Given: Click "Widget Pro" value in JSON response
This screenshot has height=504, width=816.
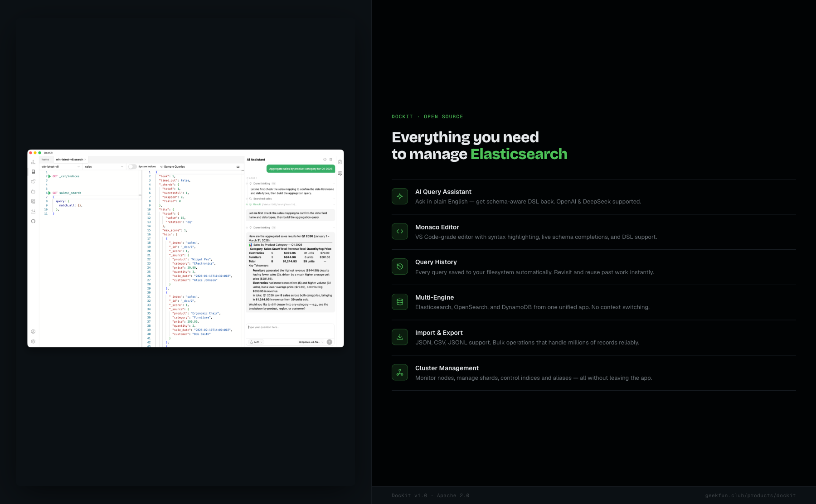Looking at the screenshot, I should (x=201, y=259).
